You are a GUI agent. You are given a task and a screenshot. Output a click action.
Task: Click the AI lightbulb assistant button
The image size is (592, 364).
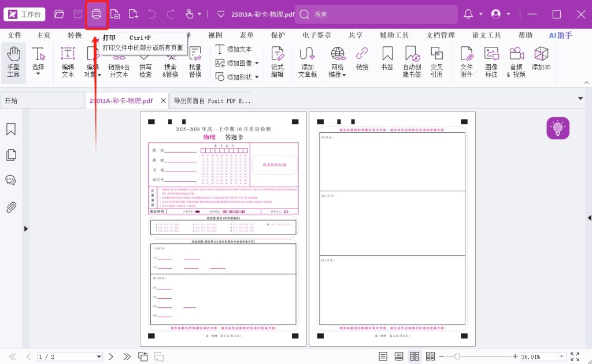pos(558,128)
